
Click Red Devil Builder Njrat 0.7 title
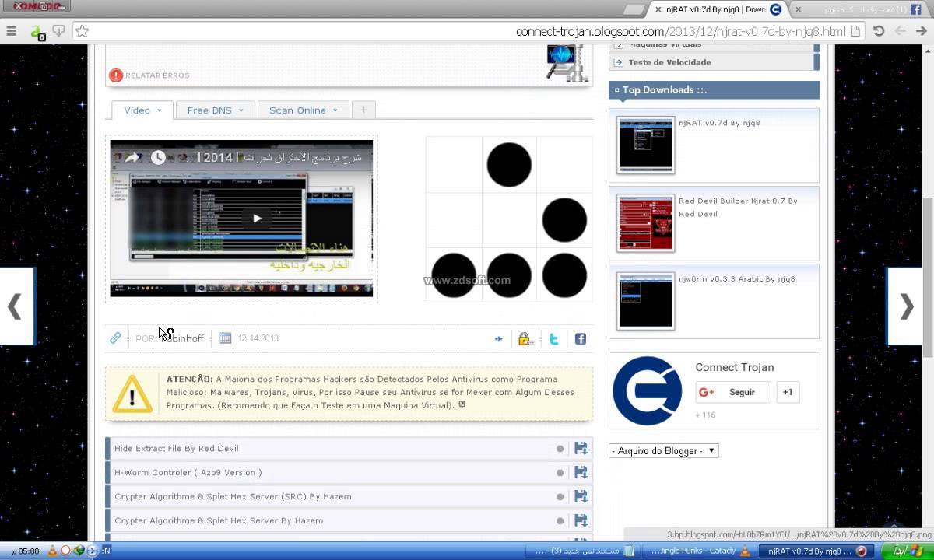738,207
